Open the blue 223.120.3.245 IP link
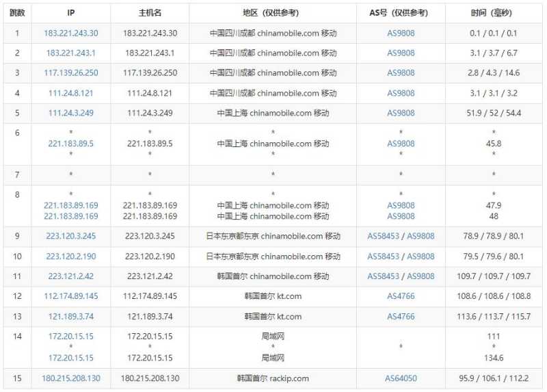This screenshot has width=547, height=392. click(71, 236)
